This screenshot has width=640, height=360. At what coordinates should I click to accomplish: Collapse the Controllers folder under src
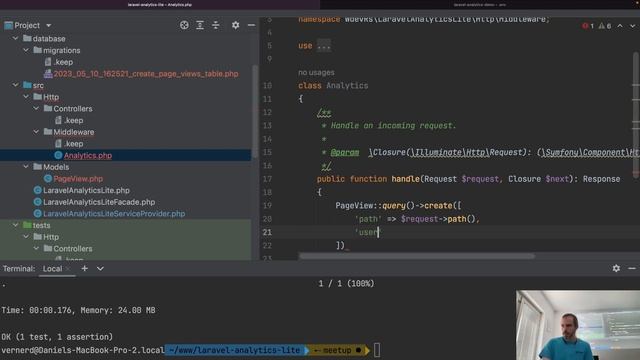pos(36,109)
